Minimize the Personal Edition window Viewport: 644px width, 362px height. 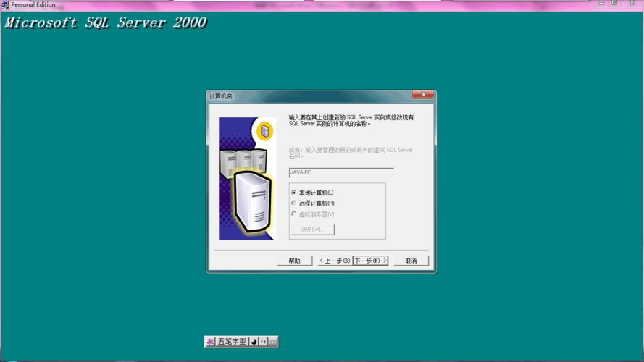click(601, 4)
